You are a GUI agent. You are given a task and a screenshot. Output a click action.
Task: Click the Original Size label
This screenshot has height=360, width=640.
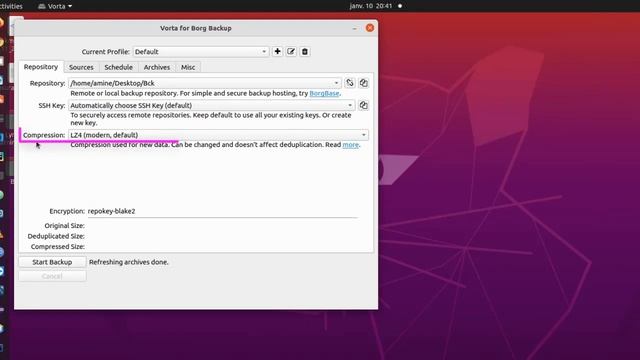point(64,225)
